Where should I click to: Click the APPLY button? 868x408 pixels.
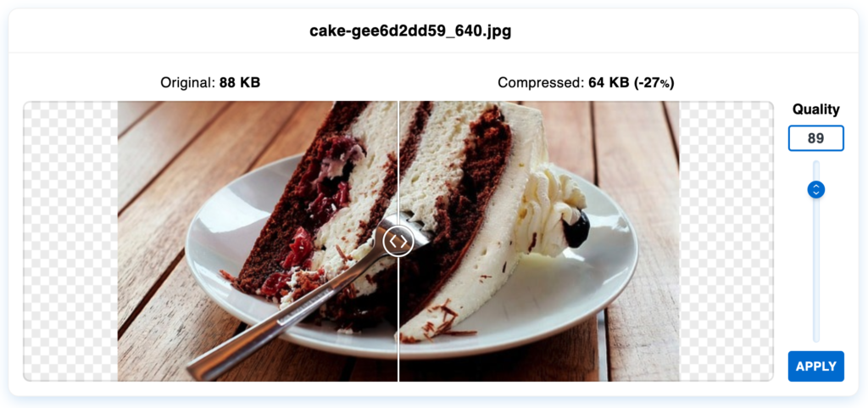pyautogui.click(x=816, y=366)
